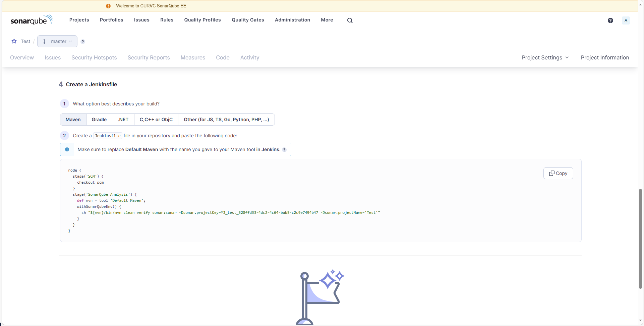Select the Gradle build option
The image size is (644, 326).
(99, 120)
